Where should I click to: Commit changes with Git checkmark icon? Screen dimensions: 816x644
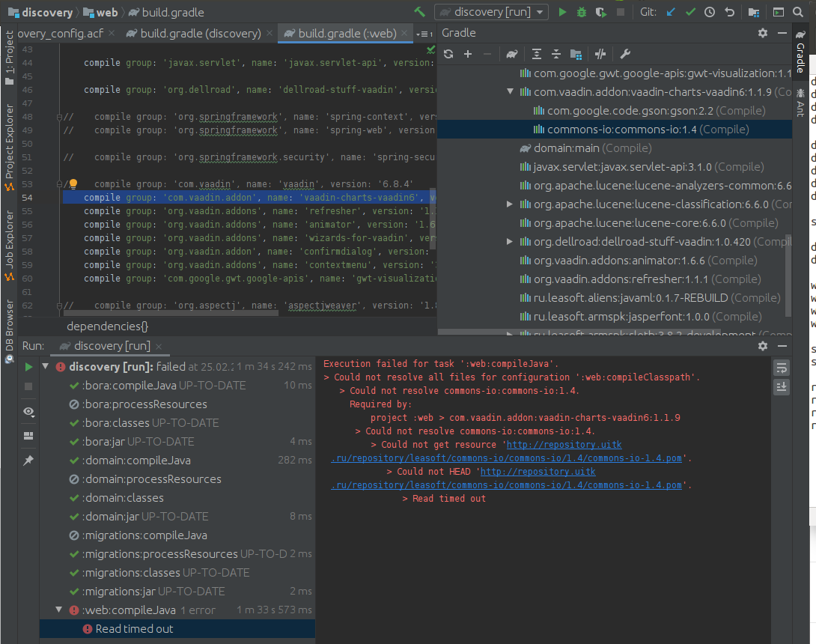690,12
